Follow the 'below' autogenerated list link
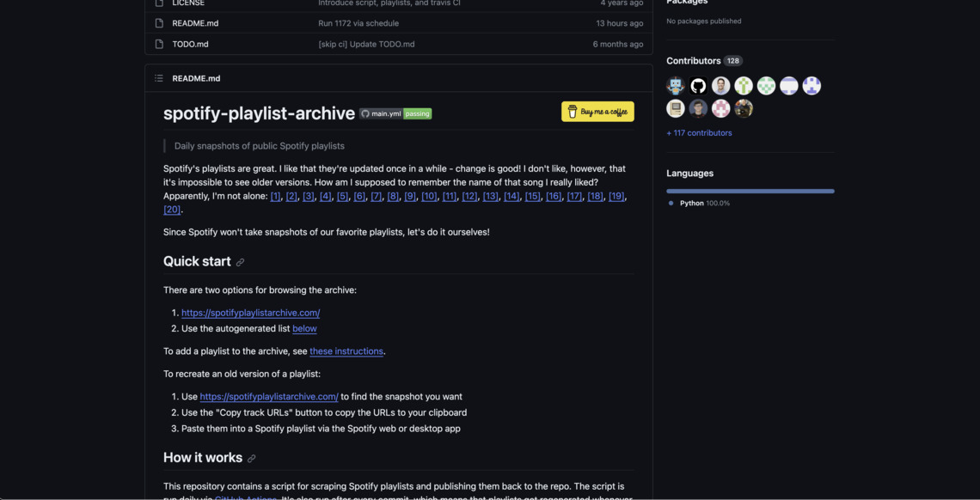Screen dimensions: 980x500 304,328
